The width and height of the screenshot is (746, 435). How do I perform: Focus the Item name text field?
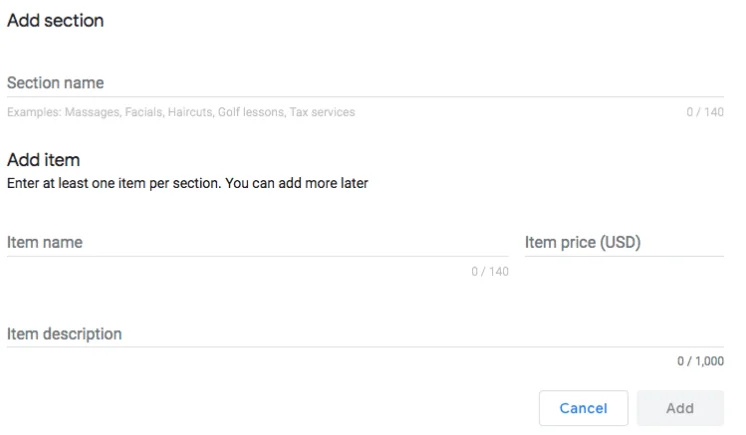[257, 243]
